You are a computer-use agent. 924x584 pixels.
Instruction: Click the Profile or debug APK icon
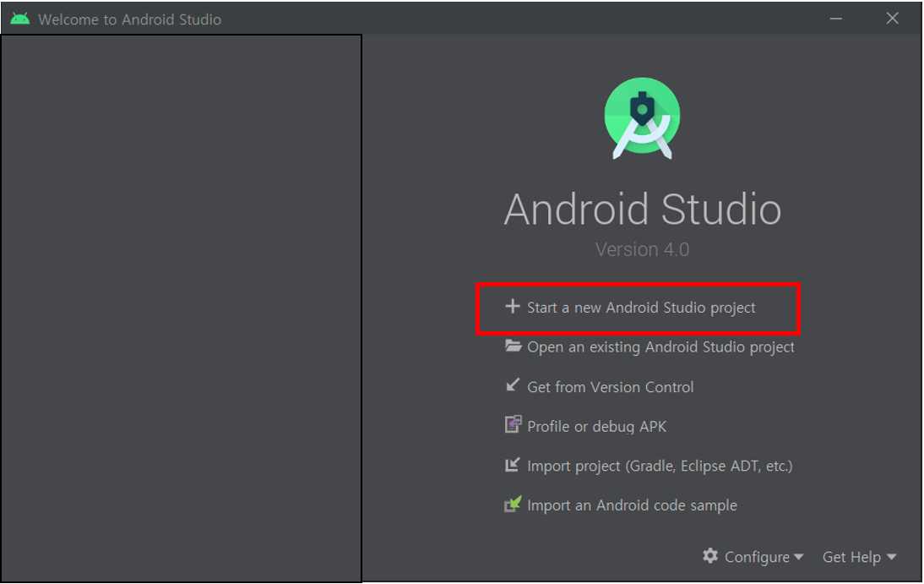pyautogui.click(x=514, y=424)
